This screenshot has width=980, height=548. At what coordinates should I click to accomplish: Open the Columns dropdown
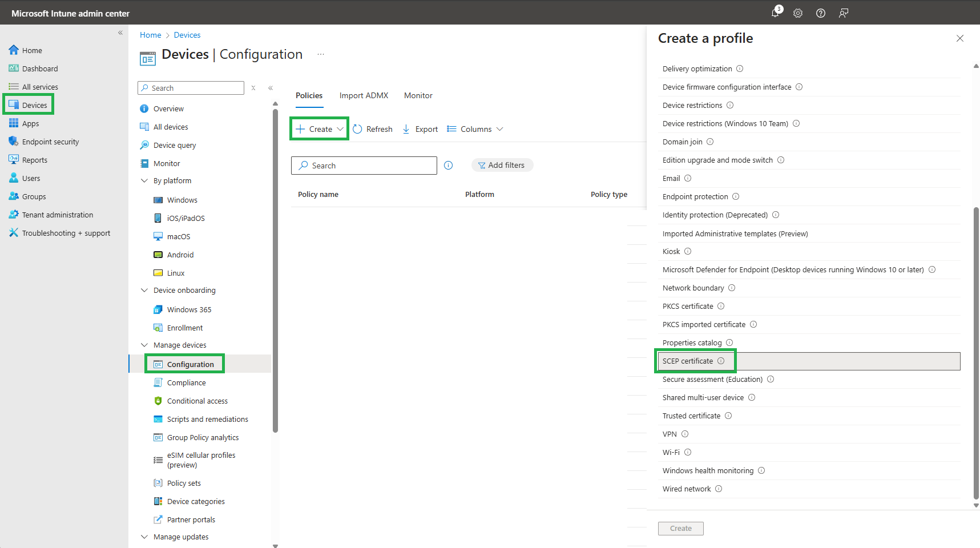[x=475, y=129]
